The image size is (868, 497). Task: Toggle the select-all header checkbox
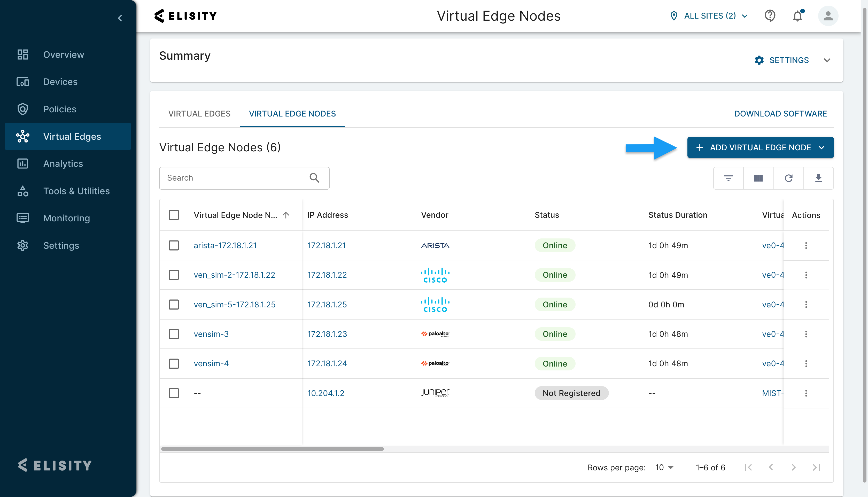[174, 215]
